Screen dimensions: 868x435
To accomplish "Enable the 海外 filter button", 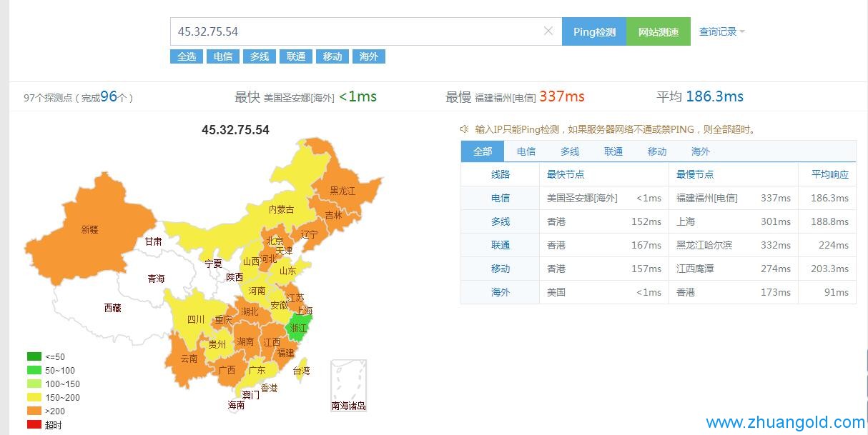I will (369, 56).
